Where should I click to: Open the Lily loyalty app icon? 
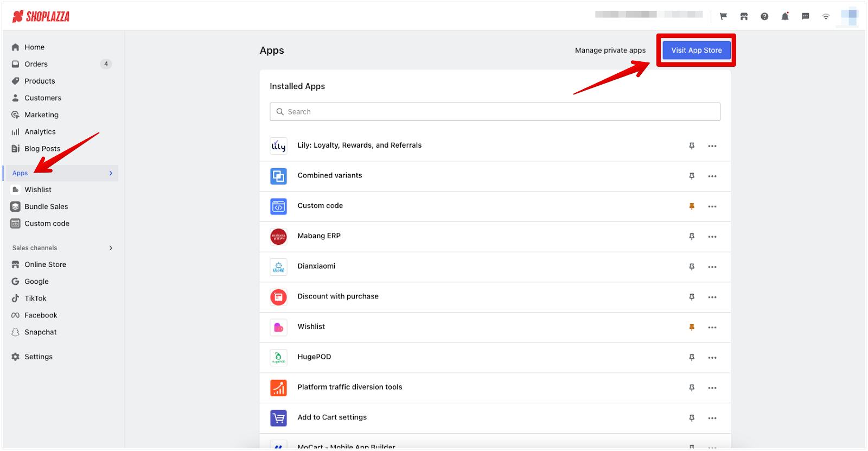(278, 146)
